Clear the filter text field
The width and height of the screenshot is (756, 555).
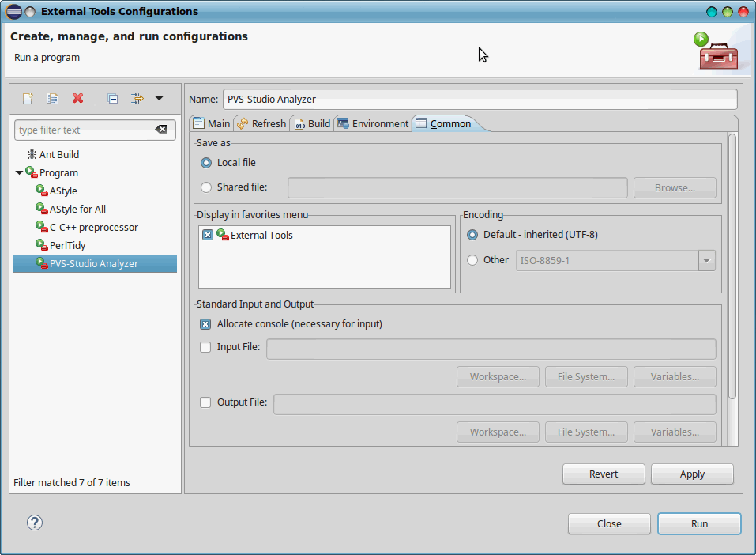161,130
